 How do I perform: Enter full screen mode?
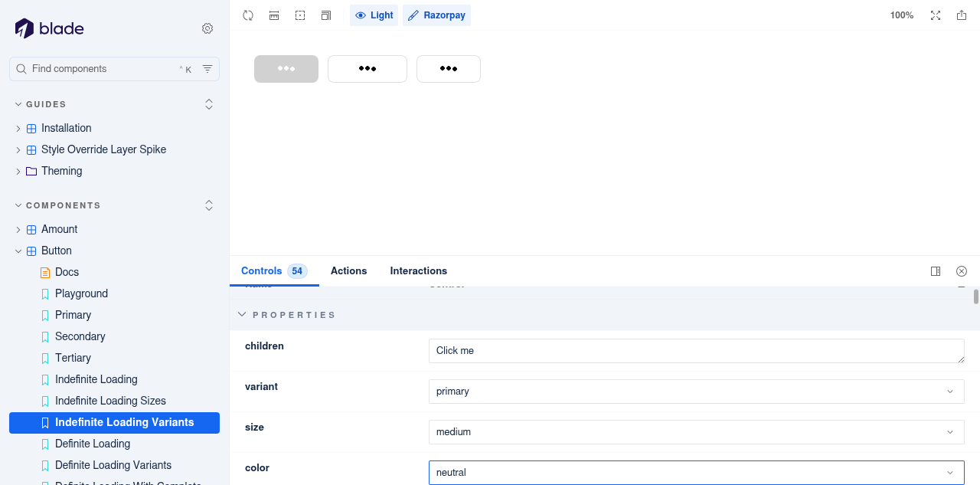[x=936, y=15]
